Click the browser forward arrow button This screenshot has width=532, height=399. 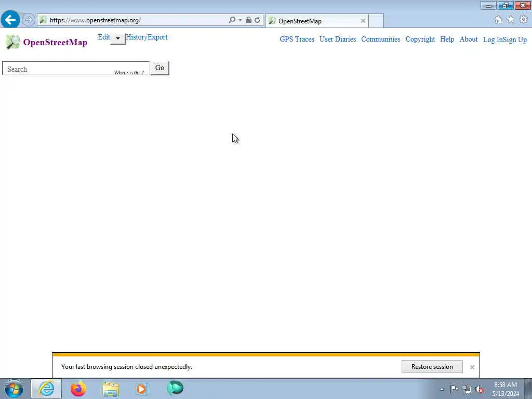tap(29, 20)
